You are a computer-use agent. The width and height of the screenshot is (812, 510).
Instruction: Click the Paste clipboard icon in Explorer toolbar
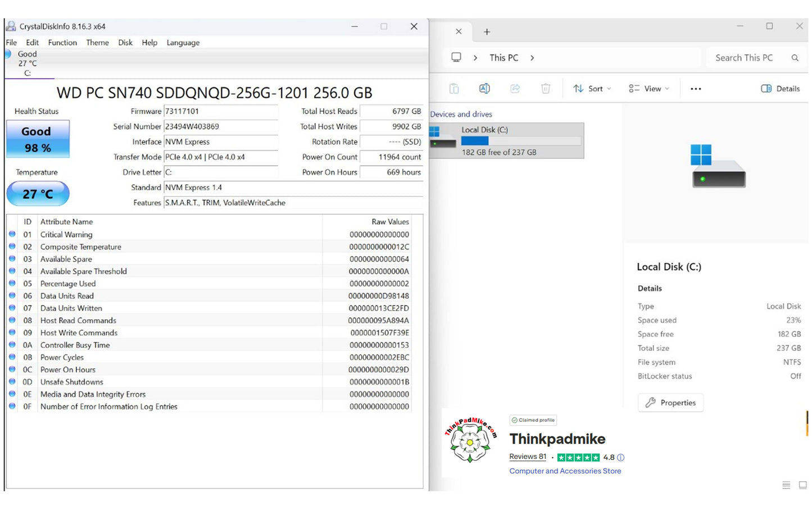click(454, 89)
